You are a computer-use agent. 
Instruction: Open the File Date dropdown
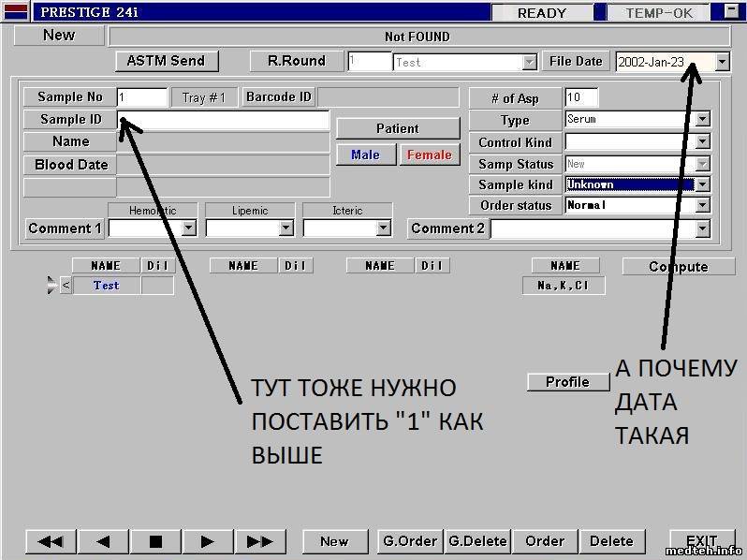(x=722, y=62)
